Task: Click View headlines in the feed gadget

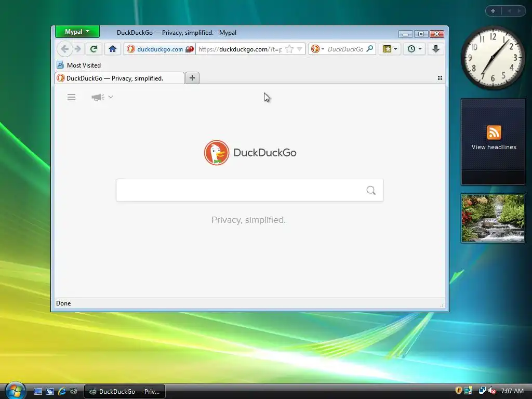Action: tap(494, 147)
